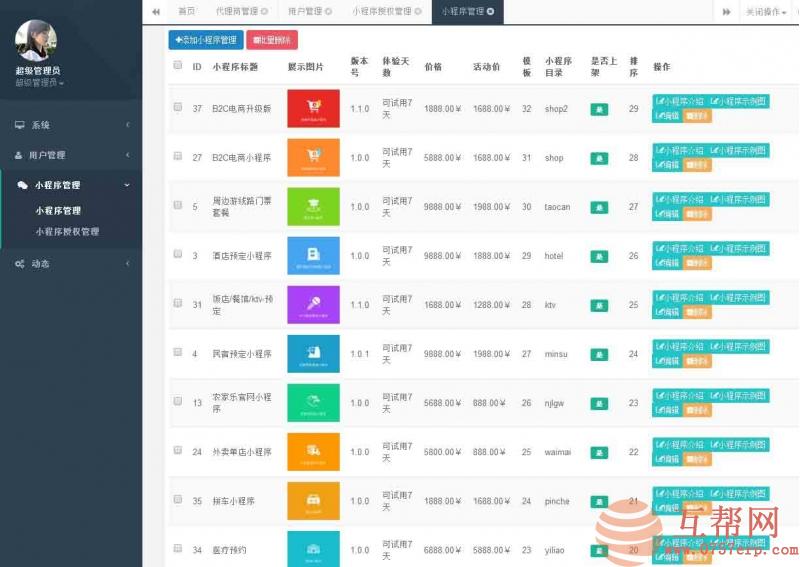Open 小程序介绍 for the ktv row

tap(680, 297)
